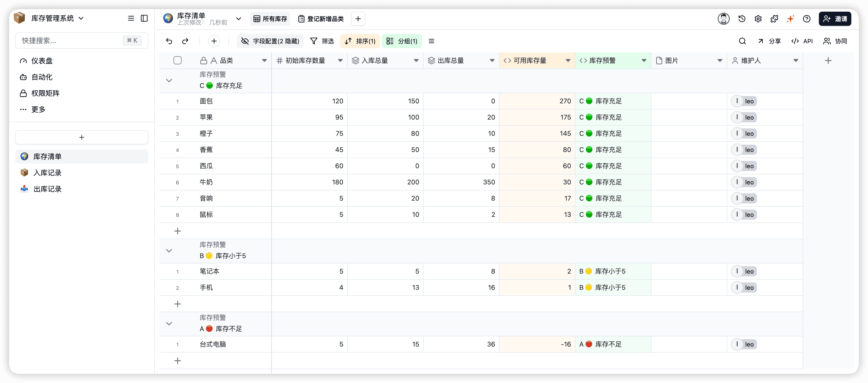Open 出库记录 table
The width and height of the screenshot is (868, 383).
click(81, 189)
